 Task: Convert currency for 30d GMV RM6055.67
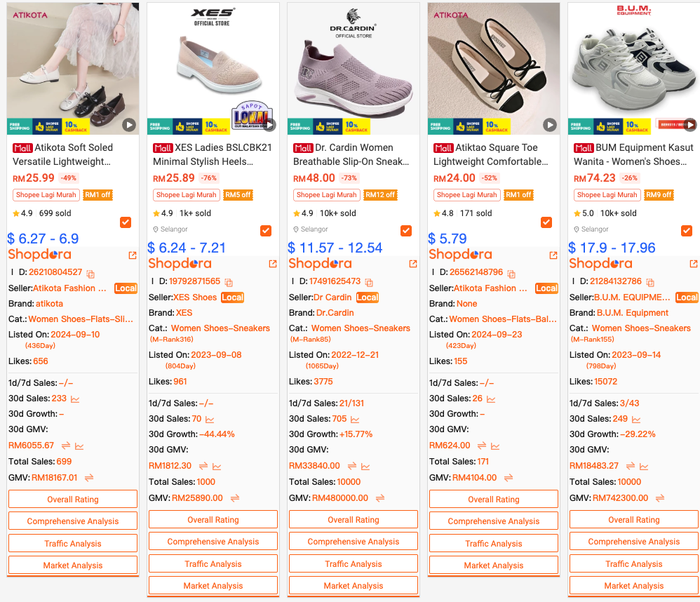(x=66, y=446)
